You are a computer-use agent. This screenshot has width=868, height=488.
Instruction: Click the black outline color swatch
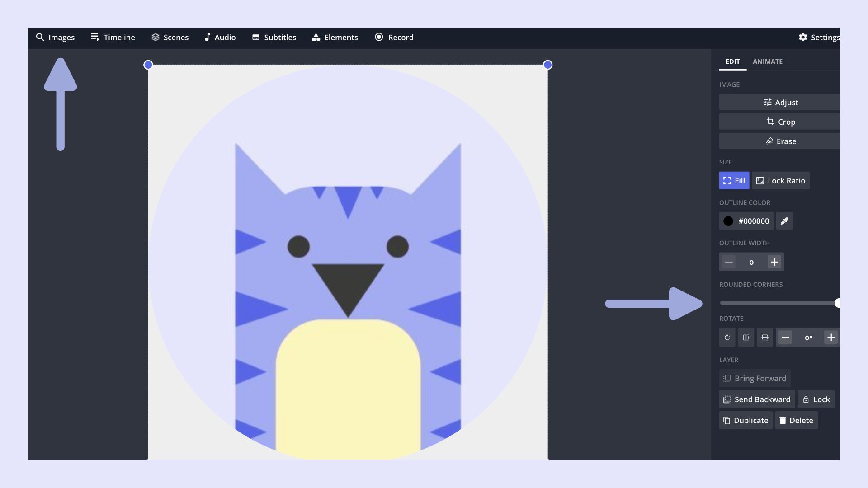728,221
